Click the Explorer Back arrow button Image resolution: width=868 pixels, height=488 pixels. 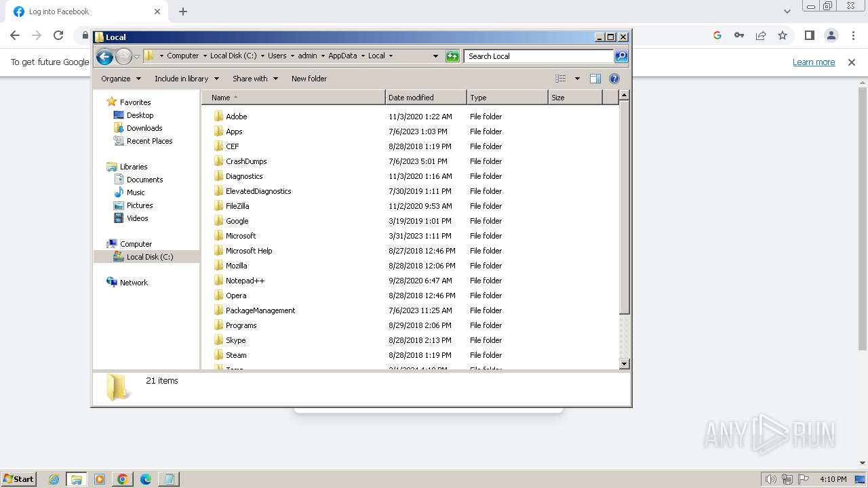(x=104, y=56)
